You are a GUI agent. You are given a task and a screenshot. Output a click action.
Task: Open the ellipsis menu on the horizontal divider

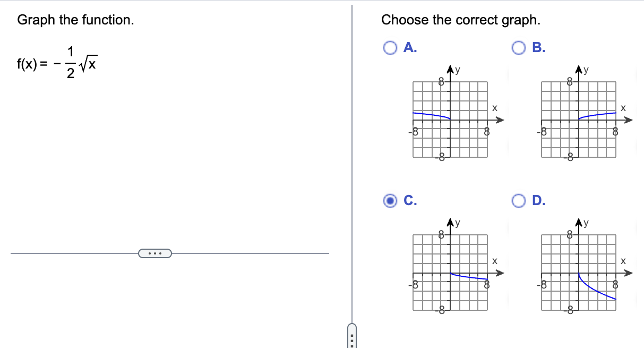pos(155,253)
